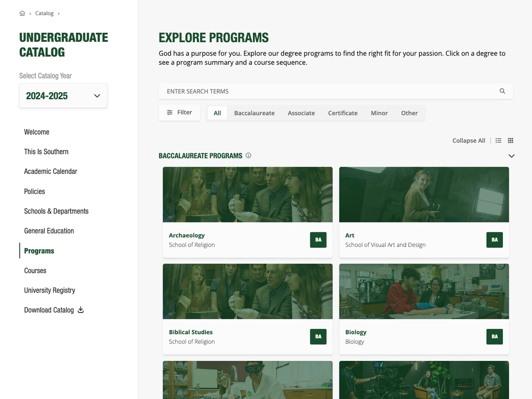Click the search magnifier icon

(x=502, y=91)
